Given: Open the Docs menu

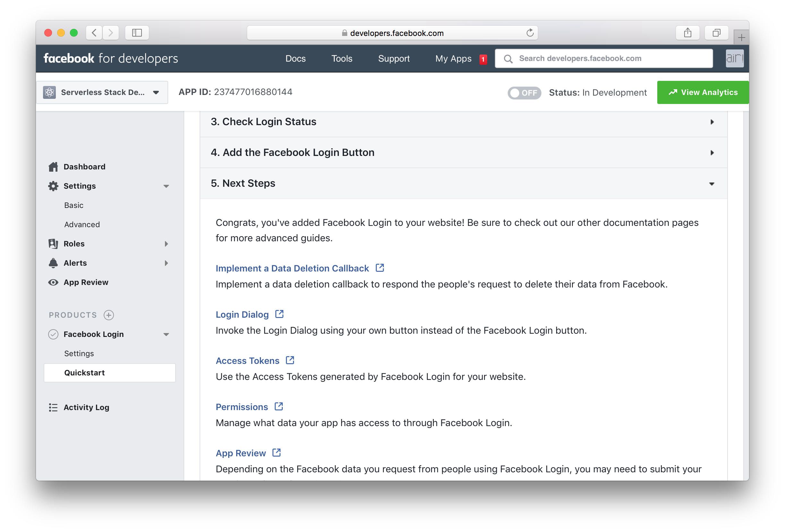Looking at the screenshot, I should click(296, 58).
